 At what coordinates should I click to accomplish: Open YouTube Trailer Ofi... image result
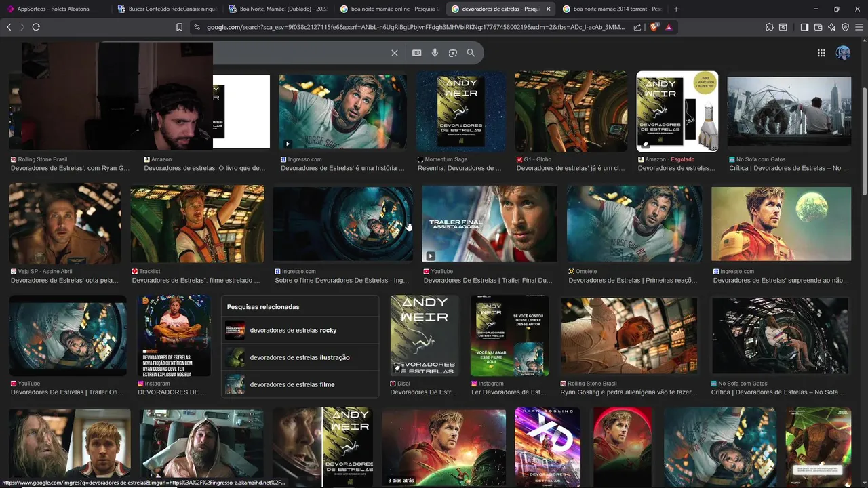pyautogui.click(x=68, y=335)
